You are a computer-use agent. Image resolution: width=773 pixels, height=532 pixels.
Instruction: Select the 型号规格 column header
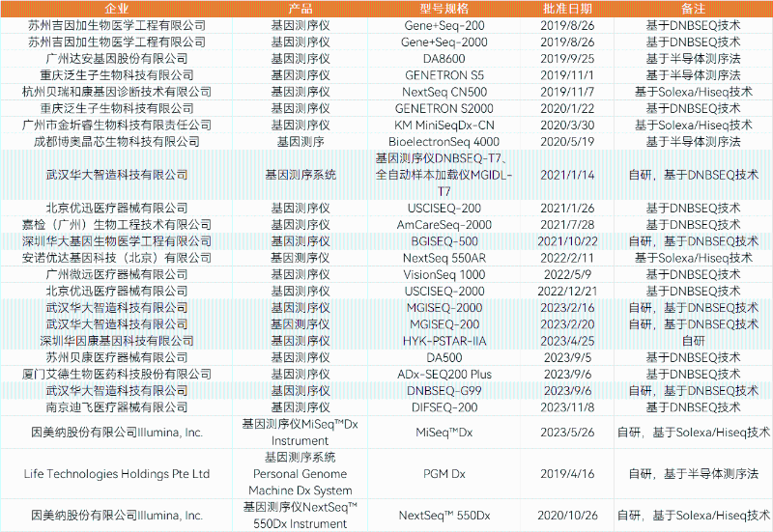pos(444,8)
